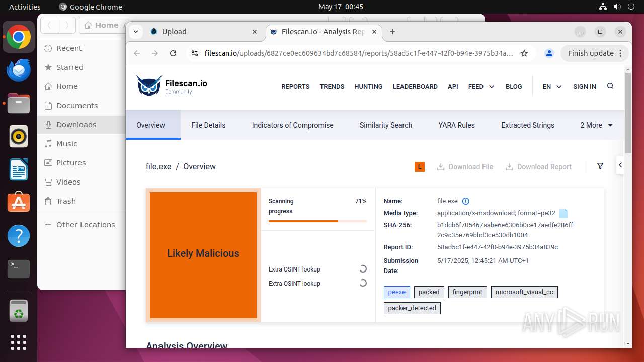Open Files app from the dock
This screenshot has width=644, height=362.
click(19, 104)
